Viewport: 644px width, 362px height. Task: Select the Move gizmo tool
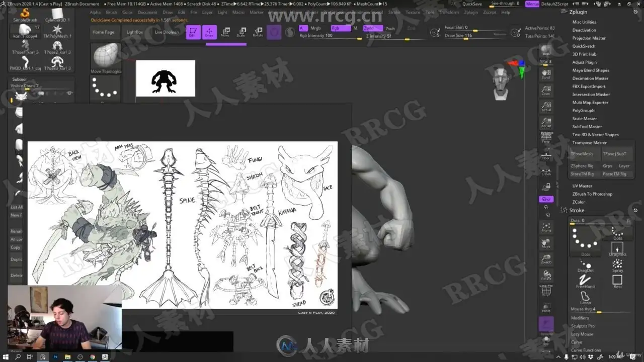click(225, 32)
